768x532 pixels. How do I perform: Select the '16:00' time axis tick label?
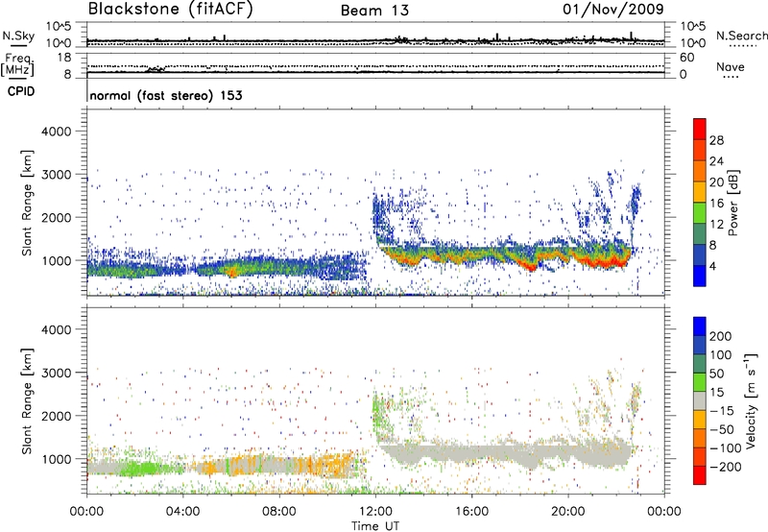(471, 512)
